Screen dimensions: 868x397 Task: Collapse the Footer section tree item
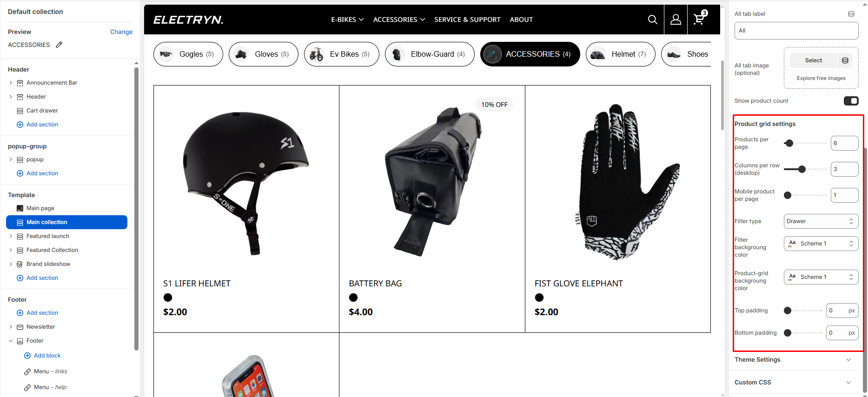[x=11, y=341]
